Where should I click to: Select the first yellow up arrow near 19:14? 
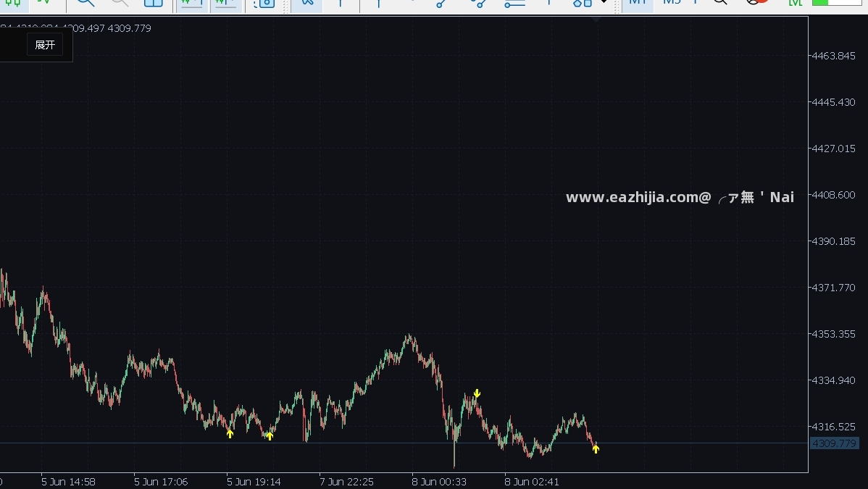pos(230,434)
